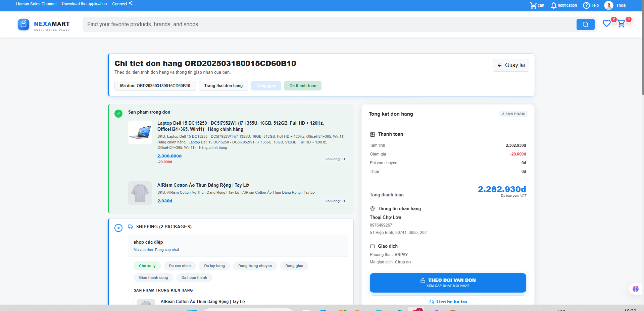This screenshot has height=311, width=644.
Task: Select the Cho xu ly status chip
Action: [147, 266]
